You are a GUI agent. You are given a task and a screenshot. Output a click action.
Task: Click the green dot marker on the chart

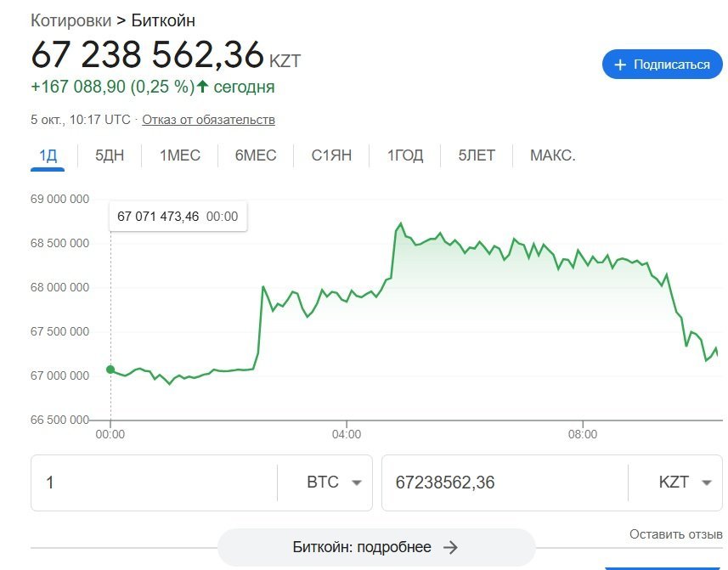110,369
